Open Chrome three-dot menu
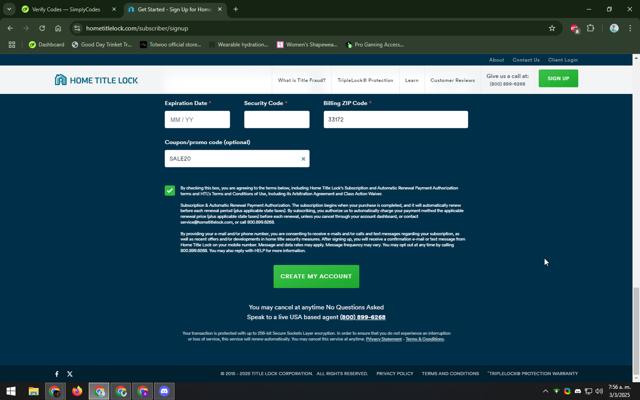Screen dimensions: 640x400 point(630,28)
